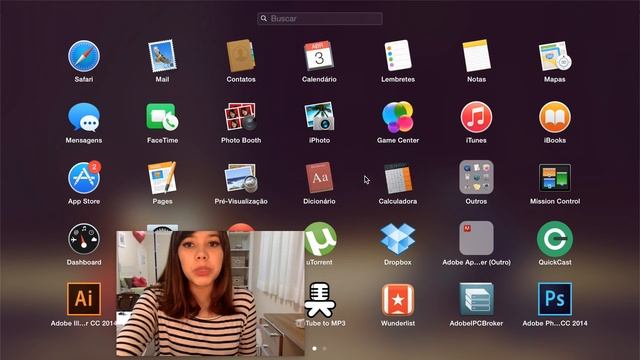Launch Pages
The height and width of the screenshot is (360, 640).
coord(162,178)
